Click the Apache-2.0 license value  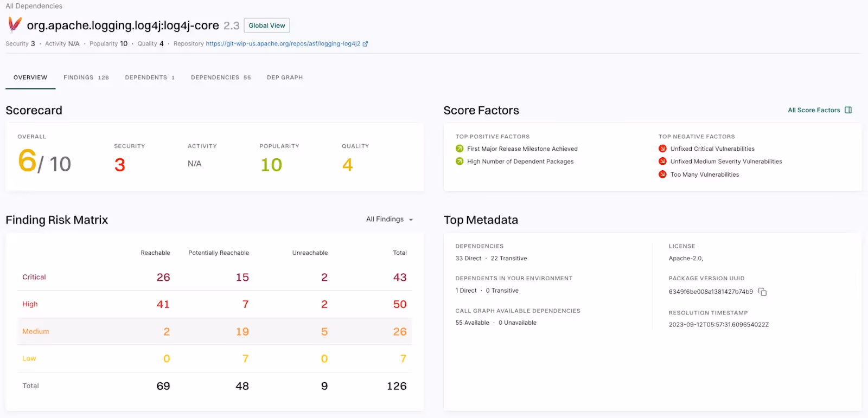(686, 259)
